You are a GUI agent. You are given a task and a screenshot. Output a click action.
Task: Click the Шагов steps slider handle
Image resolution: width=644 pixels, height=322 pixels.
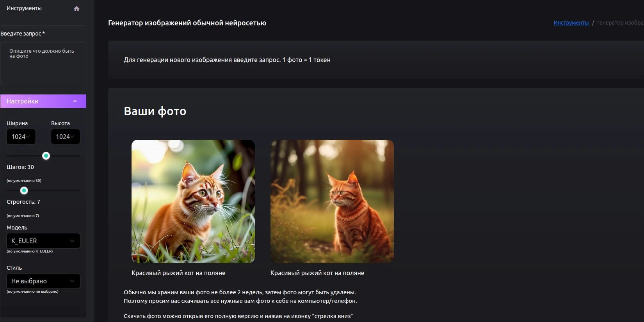pyautogui.click(x=46, y=156)
